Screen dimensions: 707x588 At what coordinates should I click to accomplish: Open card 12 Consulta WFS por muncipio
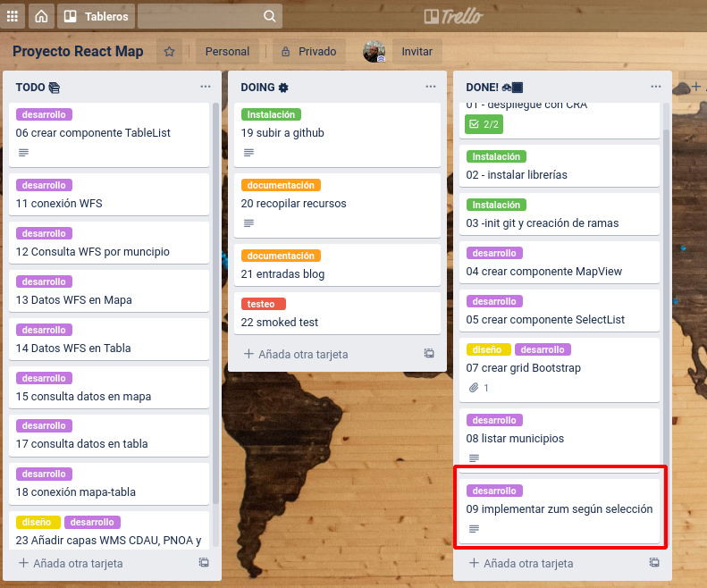[109, 242]
